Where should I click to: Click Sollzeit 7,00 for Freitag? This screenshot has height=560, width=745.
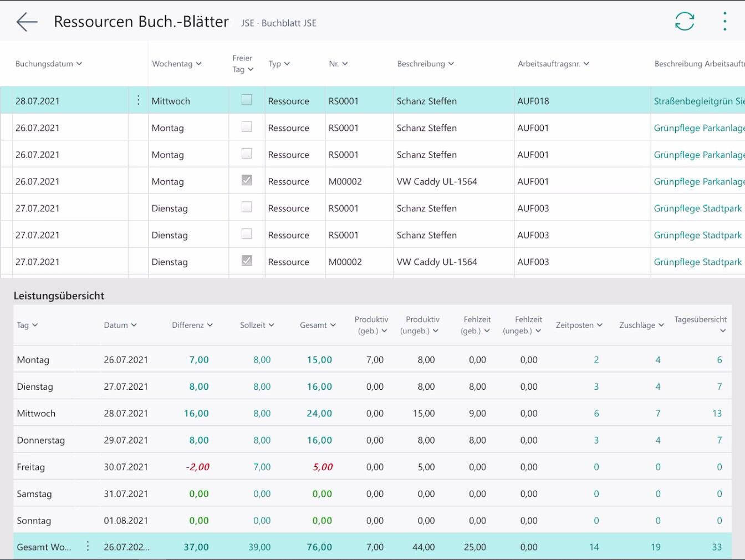pyautogui.click(x=262, y=467)
